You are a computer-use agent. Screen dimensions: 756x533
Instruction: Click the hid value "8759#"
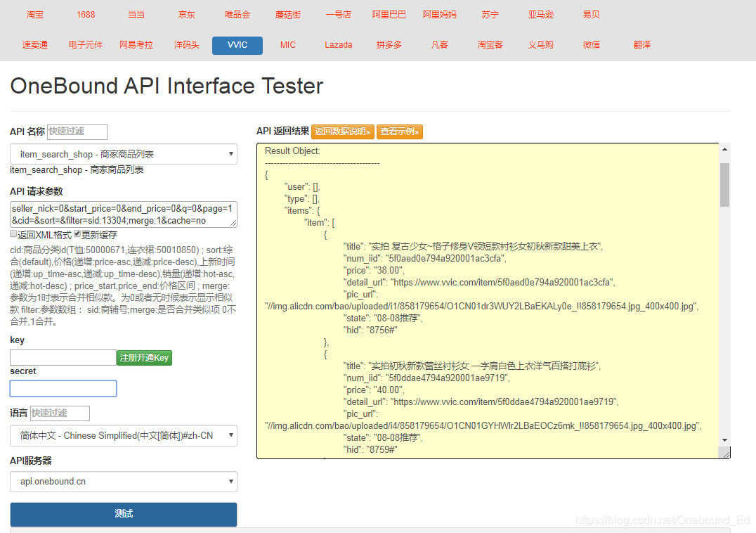tap(382, 449)
